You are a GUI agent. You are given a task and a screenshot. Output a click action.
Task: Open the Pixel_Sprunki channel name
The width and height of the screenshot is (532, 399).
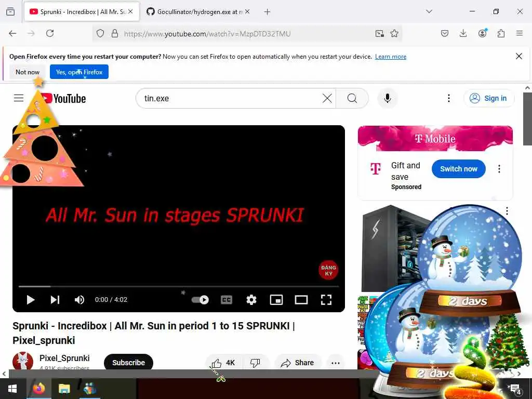click(64, 358)
